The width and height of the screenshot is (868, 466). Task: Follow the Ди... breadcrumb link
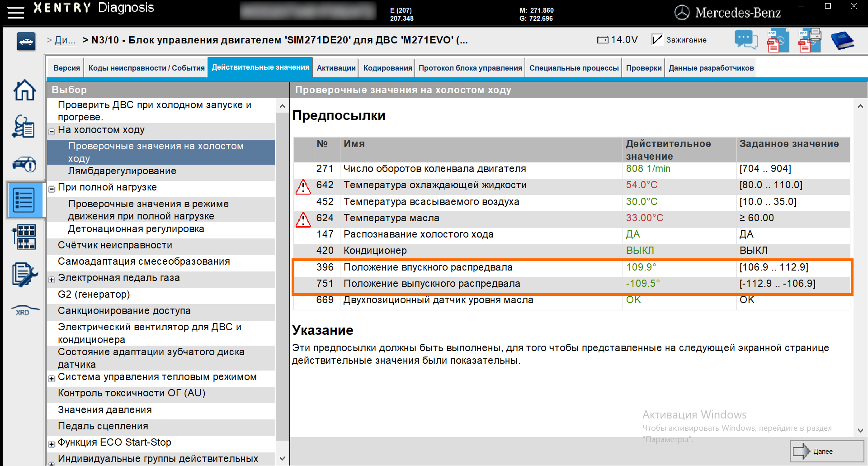click(x=65, y=40)
